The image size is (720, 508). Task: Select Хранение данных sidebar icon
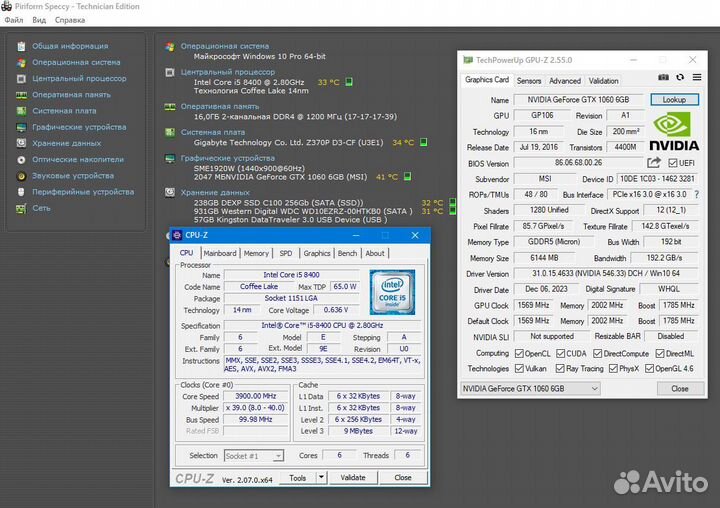tap(21, 143)
